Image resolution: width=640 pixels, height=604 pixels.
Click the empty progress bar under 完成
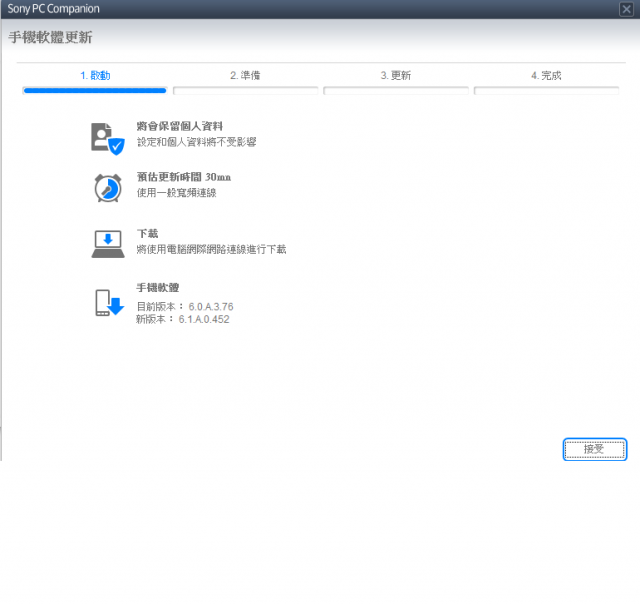click(547, 91)
